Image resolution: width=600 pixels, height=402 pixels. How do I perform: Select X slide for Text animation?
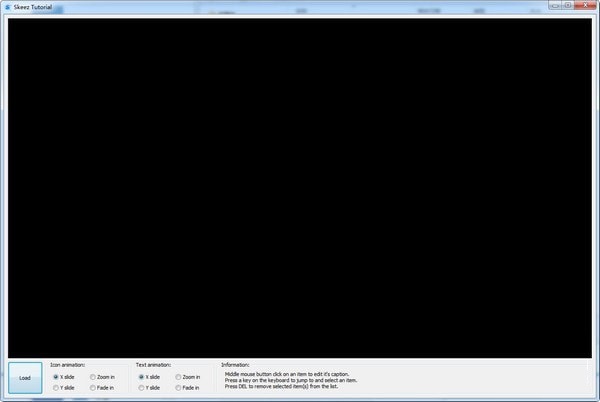tap(142, 377)
